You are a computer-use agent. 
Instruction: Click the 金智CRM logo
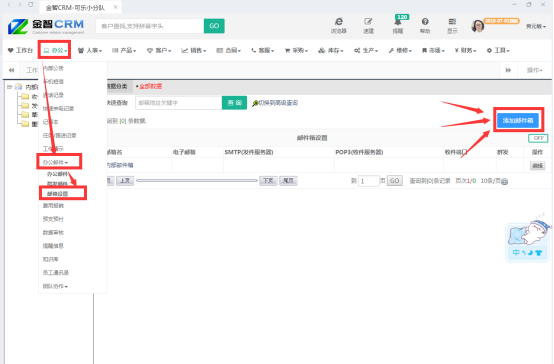[46, 26]
